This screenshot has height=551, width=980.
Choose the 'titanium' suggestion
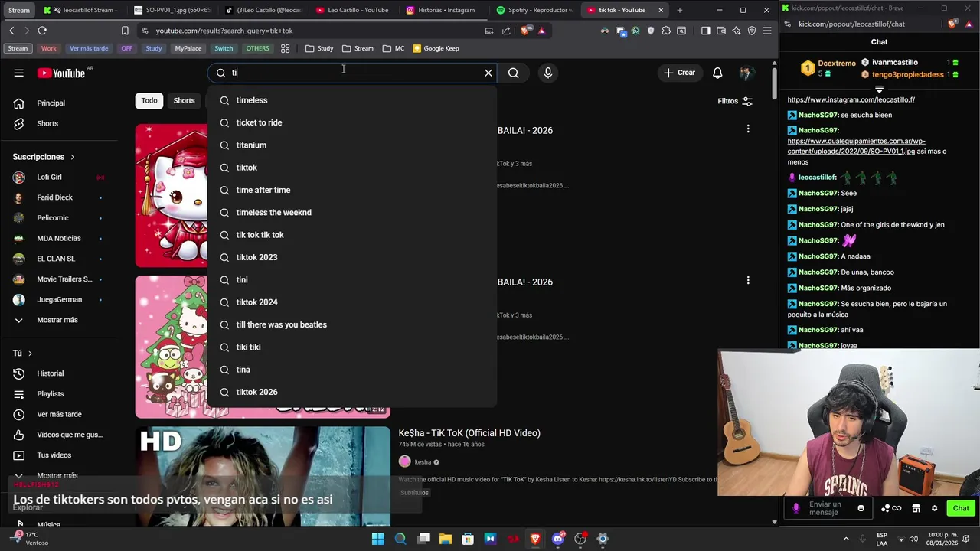(x=352, y=145)
